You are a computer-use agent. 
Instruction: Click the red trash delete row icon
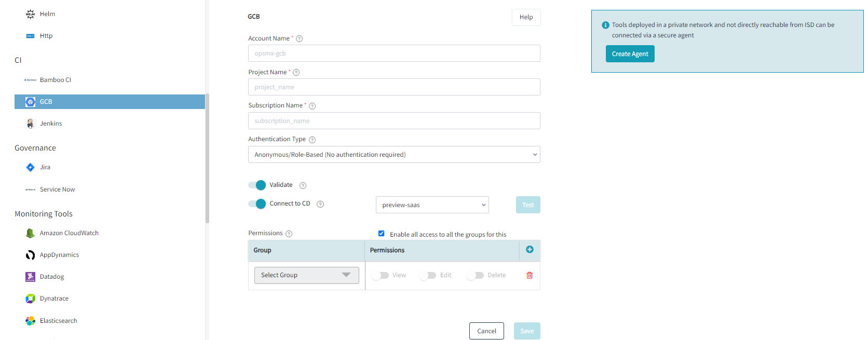click(x=530, y=275)
